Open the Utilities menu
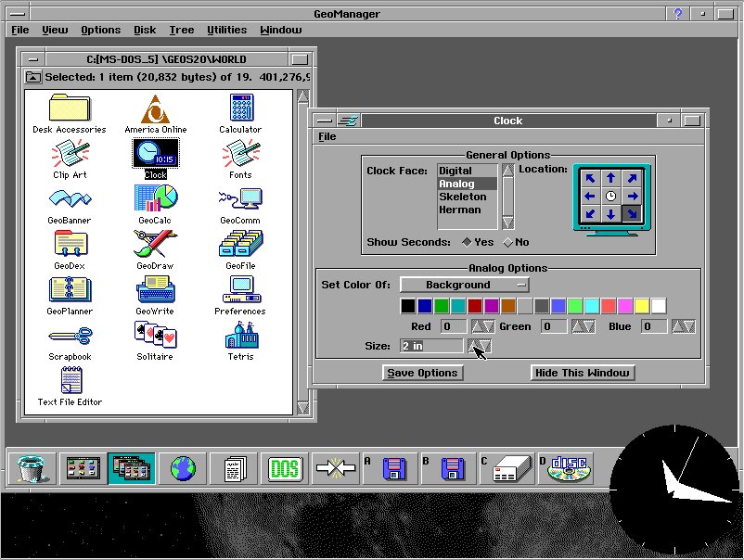This screenshot has height=560, width=744. [x=226, y=30]
